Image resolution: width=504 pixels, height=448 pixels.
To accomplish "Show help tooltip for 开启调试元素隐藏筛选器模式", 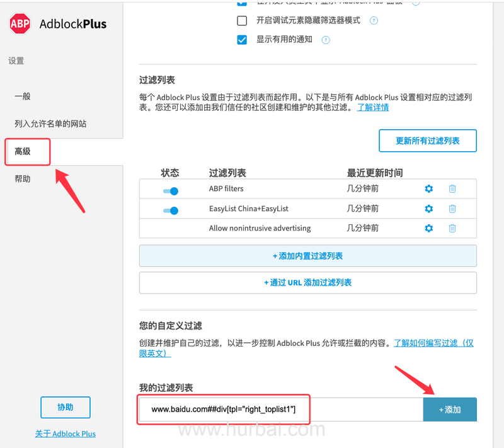I will tap(374, 21).
